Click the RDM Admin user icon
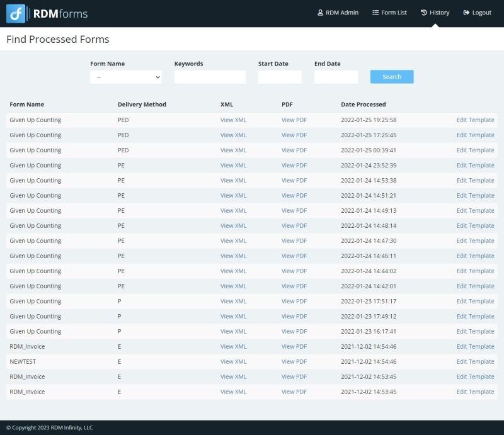The height and width of the screenshot is (435, 504). [x=321, y=12]
